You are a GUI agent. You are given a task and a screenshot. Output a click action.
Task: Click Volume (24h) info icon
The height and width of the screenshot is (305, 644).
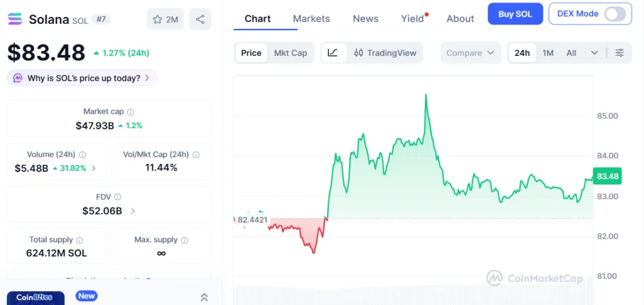(82, 155)
